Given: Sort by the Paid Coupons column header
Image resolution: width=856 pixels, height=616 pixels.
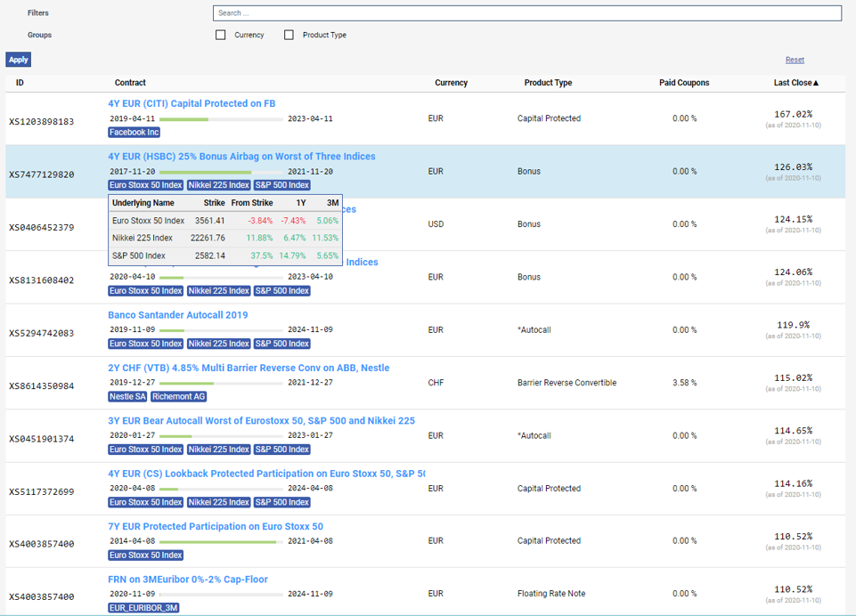Looking at the screenshot, I should pyautogui.click(x=684, y=83).
